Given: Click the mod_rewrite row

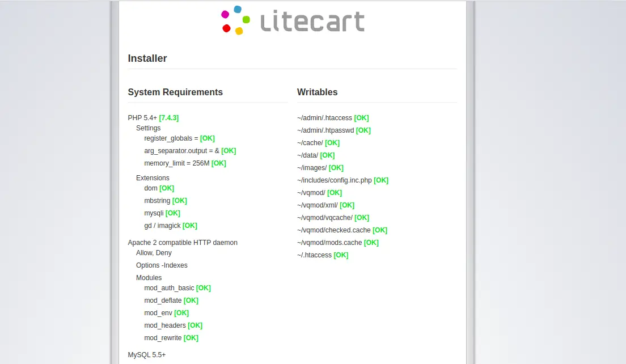Looking at the screenshot, I should (x=171, y=338).
